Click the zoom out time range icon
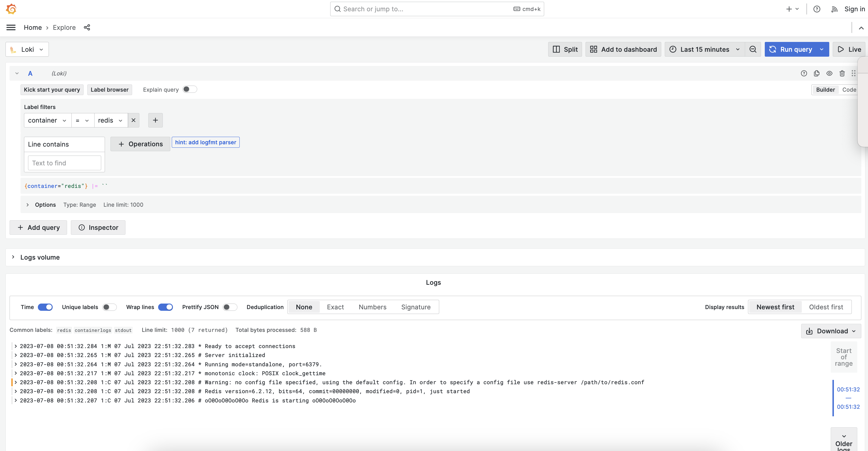The image size is (868, 451). 753,49
